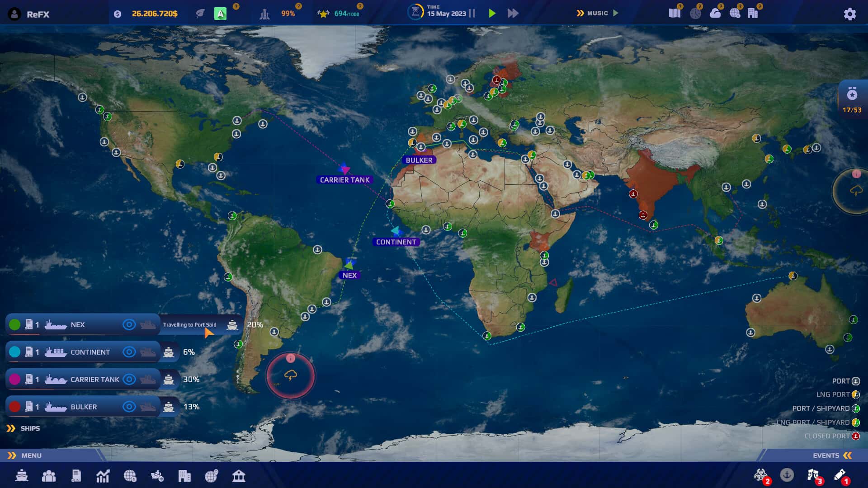Open the crew/personnel icon in bottom toolbar

click(49, 475)
